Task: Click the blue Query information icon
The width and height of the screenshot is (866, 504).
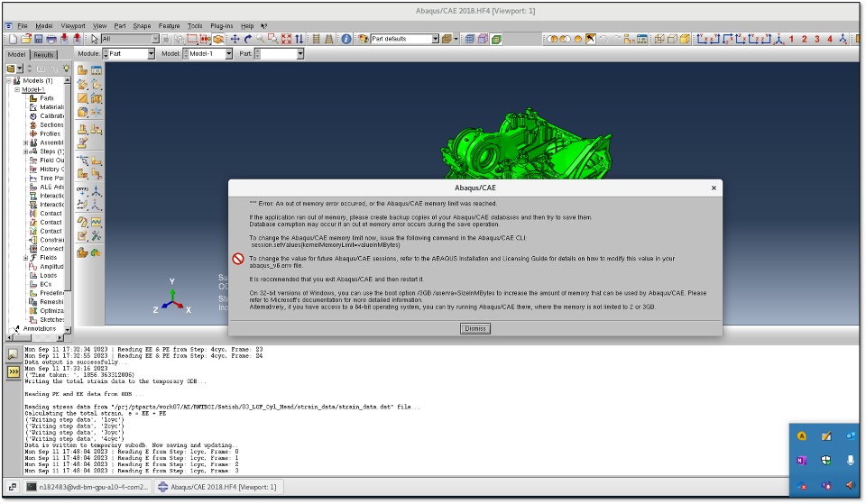Action: point(346,39)
